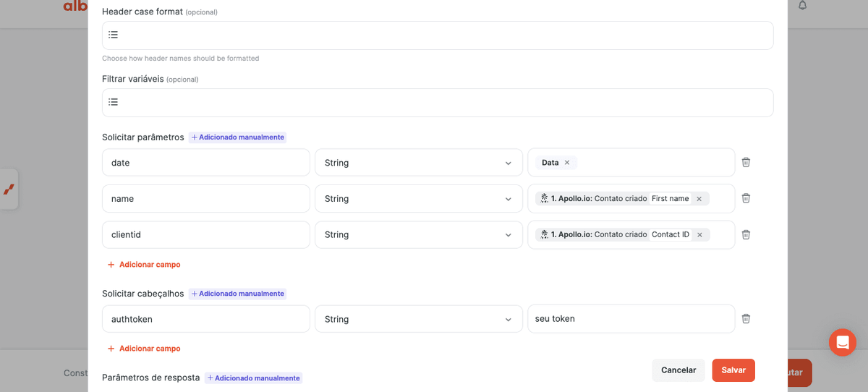This screenshot has height=392, width=868.
Task: Click Adicionado manualmente beside Parâmetros de resposta
Action: [253, 378]
